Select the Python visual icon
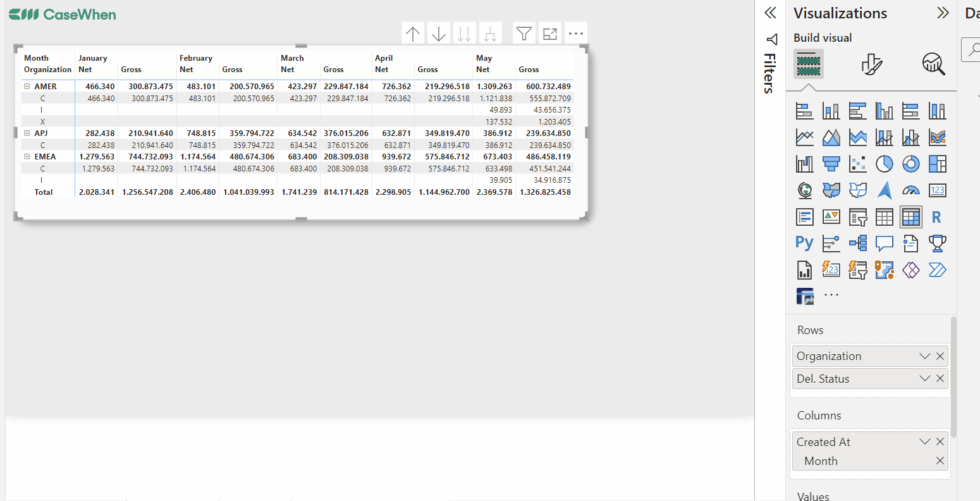 804,243
